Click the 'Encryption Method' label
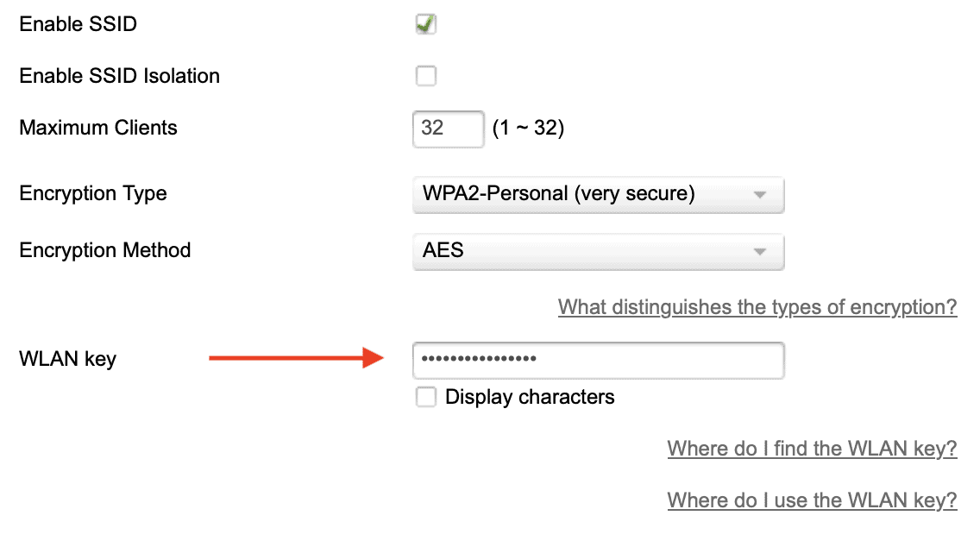Image resolution: width=980 pixels, height=547 pixels. pos(105,250)
